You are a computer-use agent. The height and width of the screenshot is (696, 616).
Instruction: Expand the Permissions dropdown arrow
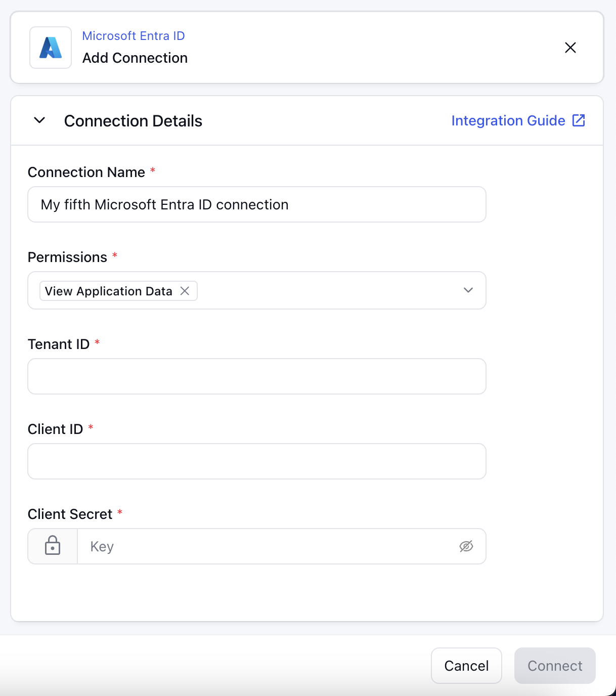468,290
